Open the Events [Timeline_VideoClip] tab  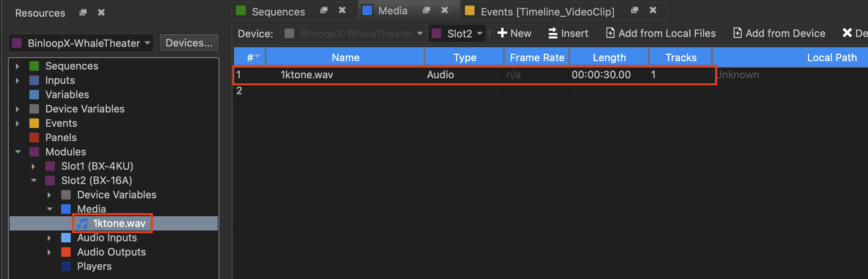click(x=547, y=11)
